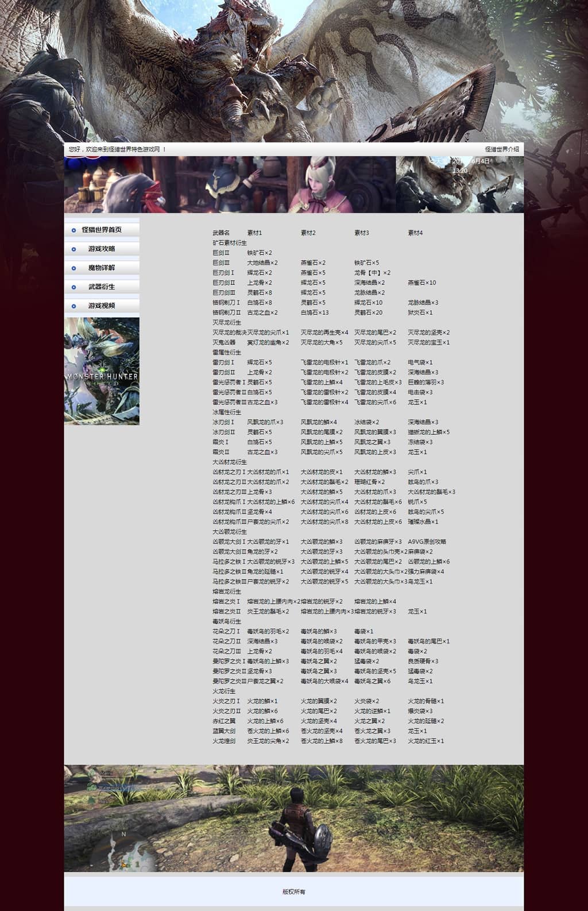This screenshot has height=911, width=588.
Task: Go to the 游戏攻略 page
Action: point(102,249)
